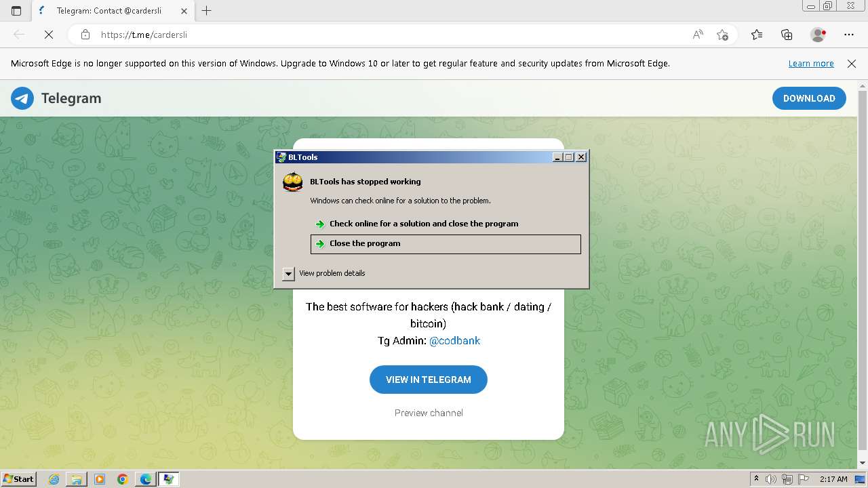Click page scrollbar down arrow
Viewport: 868px width, 488px height.
point(863,463)
